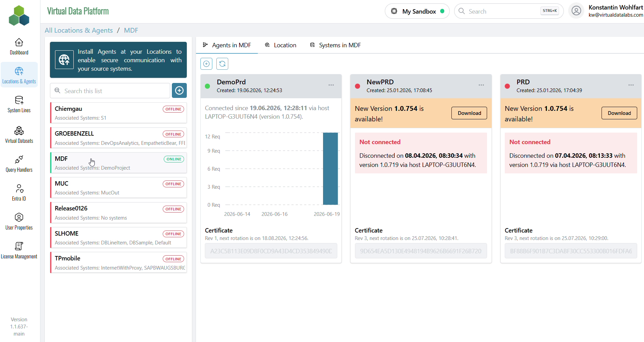The width and height of the screenshot is (644, 342).
Task: Select the GROEBENZELL location
Action: (118, 138)
